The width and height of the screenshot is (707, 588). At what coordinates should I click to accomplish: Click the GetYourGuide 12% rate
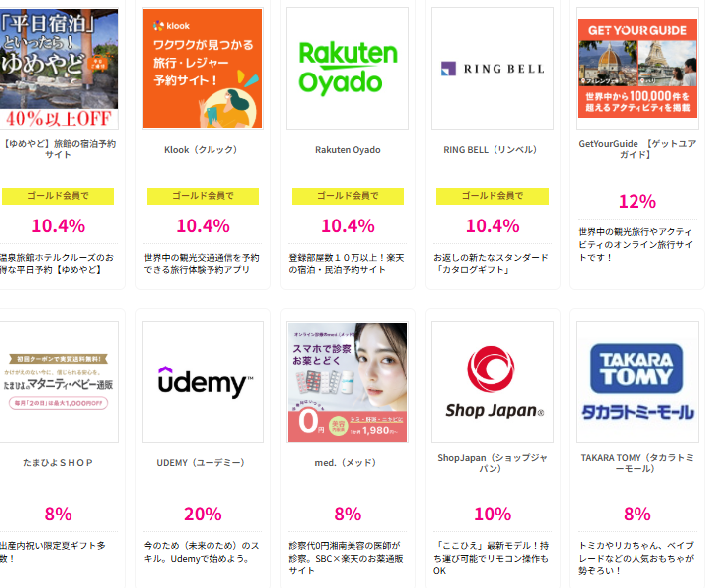637,201
